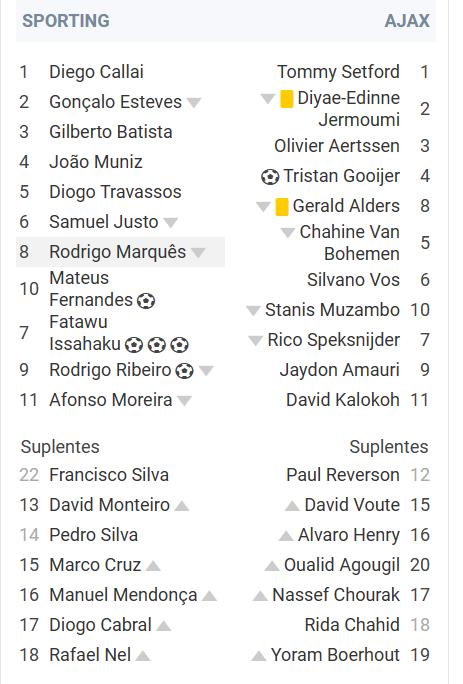Open Fatawu Issahaku player page
463x684 pixels.
pos(85,333)
